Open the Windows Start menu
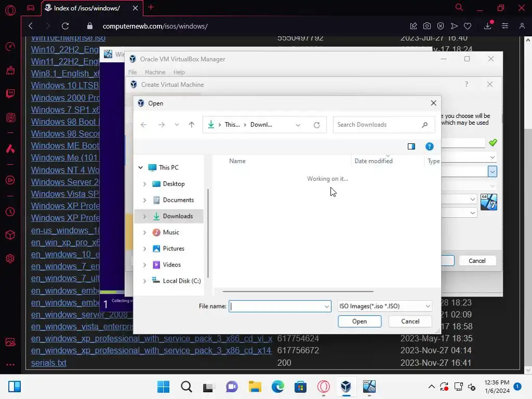This screenshot has width=532, height=399. [163, 387]
